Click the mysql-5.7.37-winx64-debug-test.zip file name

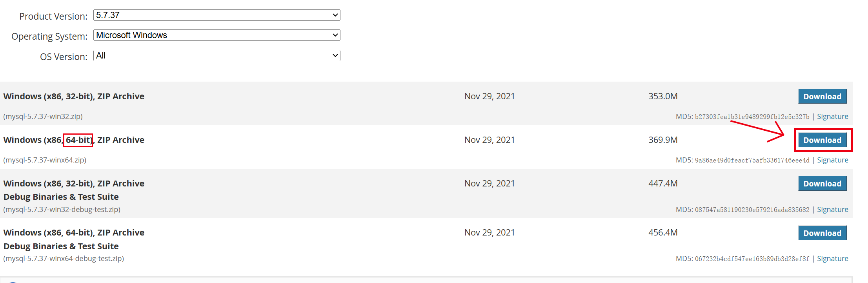(x=64, y=259)
